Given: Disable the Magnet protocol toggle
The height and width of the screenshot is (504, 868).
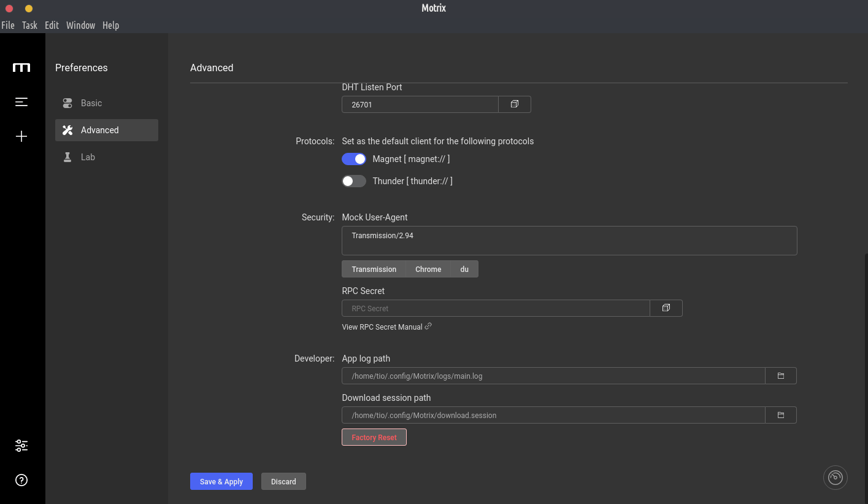Looking at the screenshot, I should [354, 159].
